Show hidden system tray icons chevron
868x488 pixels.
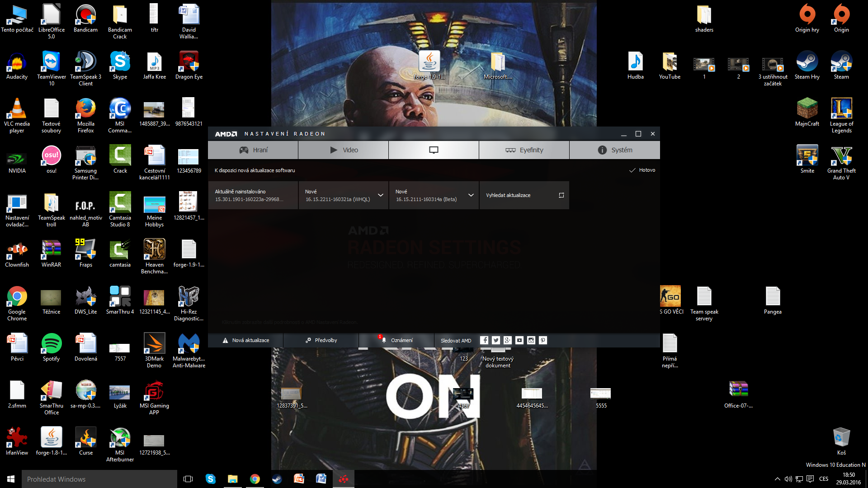pos(777,479)
